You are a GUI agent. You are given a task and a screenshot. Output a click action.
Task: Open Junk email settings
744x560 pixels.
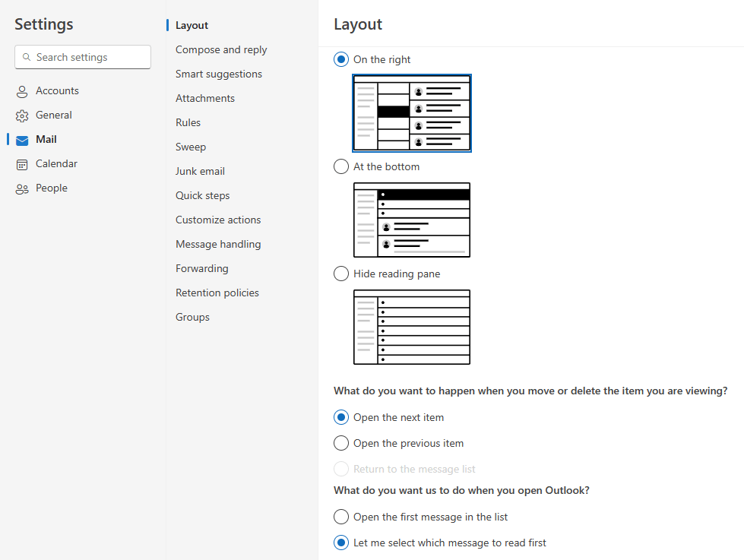[x=200, y=171]
